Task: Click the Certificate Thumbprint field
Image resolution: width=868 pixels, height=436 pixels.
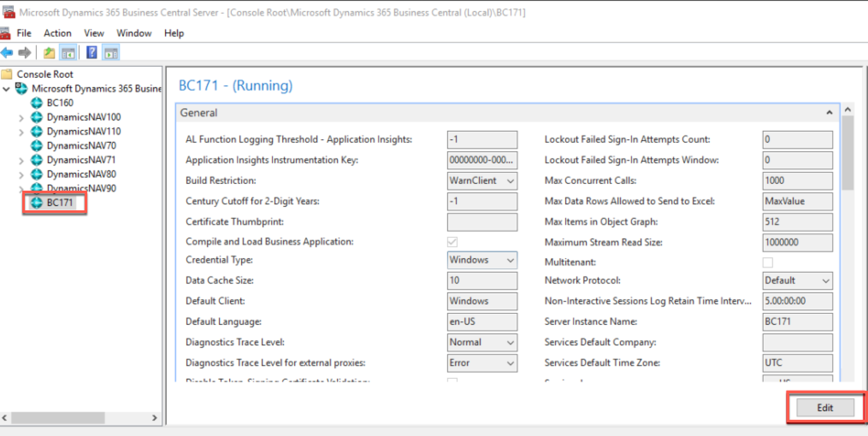Action: pos(482,222)
